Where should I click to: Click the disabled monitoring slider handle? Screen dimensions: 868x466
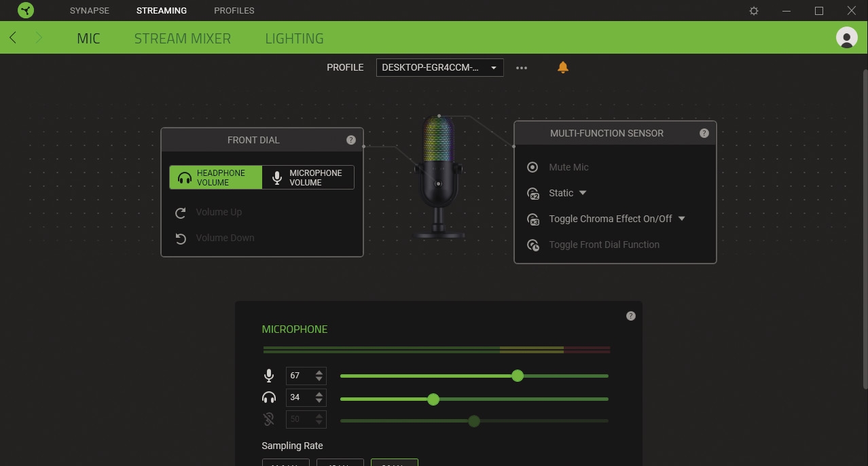click(x=474, y=421)
